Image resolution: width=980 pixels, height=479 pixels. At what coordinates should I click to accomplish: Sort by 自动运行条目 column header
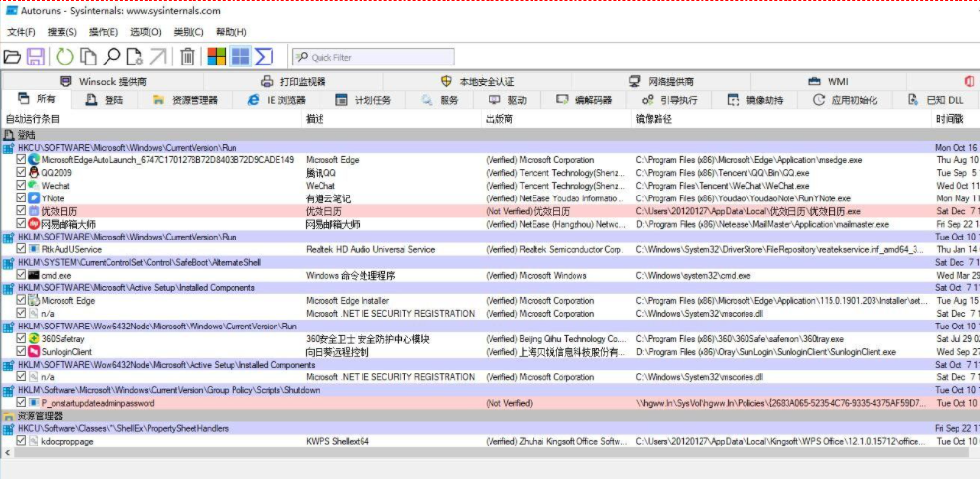pyautogui.click(x=151, y=119)
